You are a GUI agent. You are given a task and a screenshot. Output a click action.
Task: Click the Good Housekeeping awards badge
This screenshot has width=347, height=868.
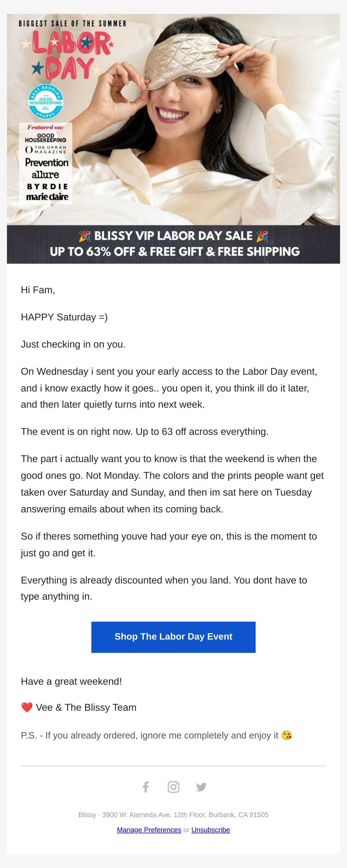[x=46, y=101]
